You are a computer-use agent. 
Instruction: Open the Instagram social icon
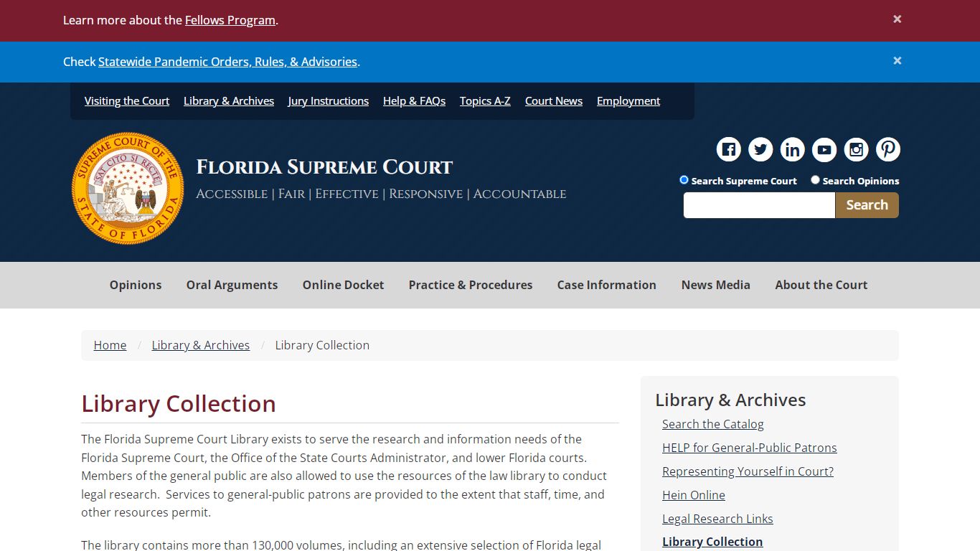click(856, 149)
